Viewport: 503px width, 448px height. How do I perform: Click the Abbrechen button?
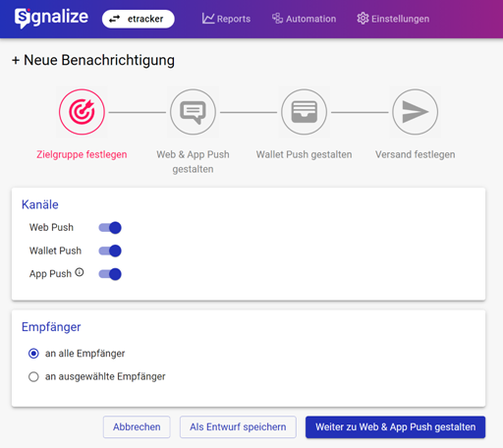(x=137, y=427)
